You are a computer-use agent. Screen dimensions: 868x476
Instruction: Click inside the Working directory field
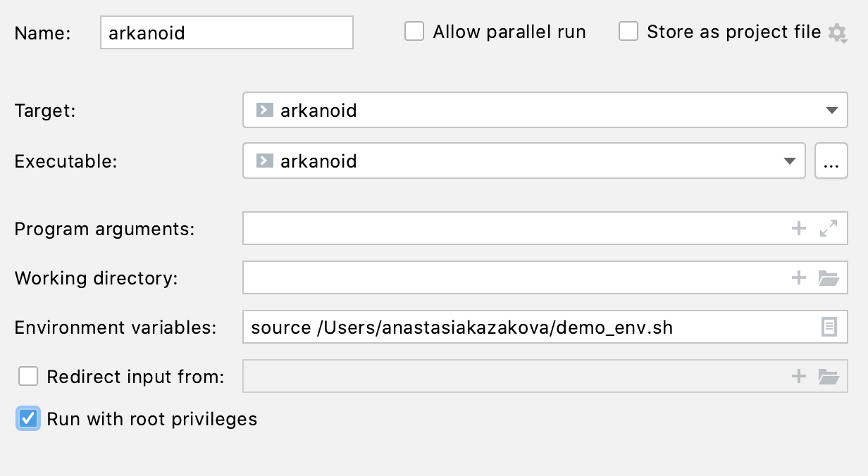(514, 278)
